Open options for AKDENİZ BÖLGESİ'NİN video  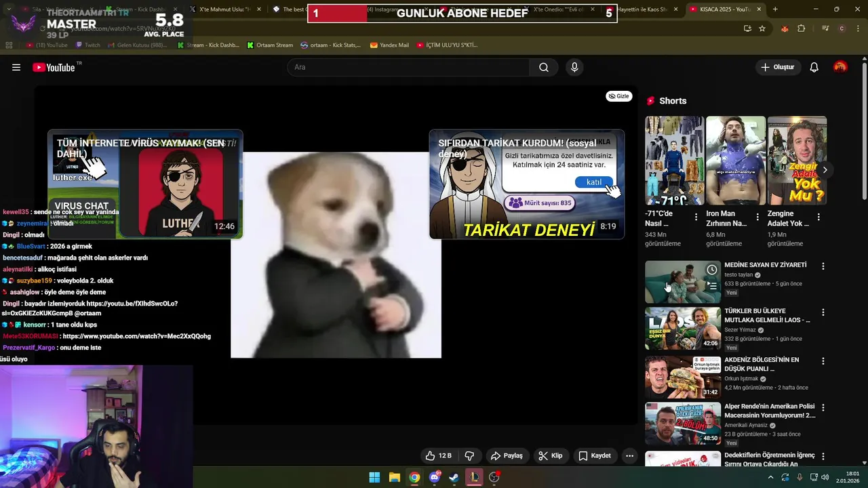click(x=823, y=361)
